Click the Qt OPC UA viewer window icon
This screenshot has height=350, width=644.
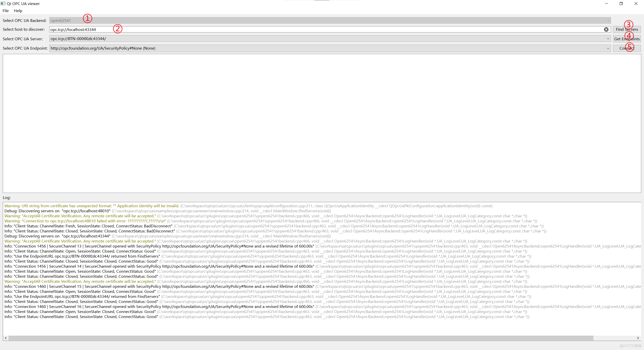(3, 4)
